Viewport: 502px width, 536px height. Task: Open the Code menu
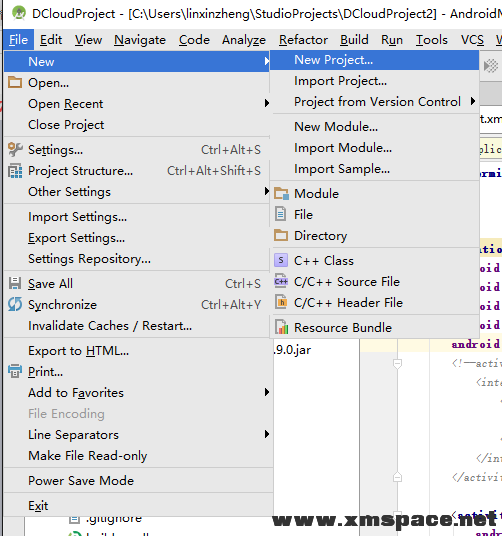click(194, 40)
